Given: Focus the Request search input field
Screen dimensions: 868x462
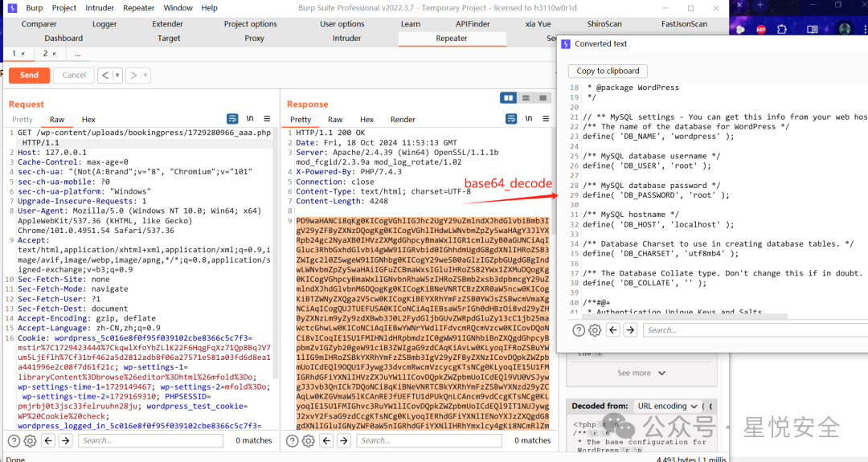Looking at the screenshot, I should (x=150, y=440).
